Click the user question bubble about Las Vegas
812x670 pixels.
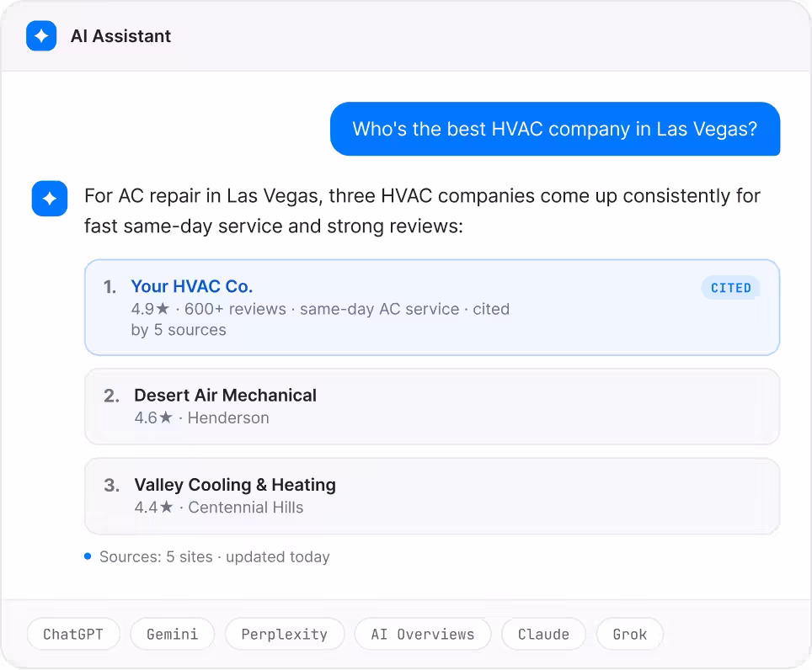[x=555, y=129]
